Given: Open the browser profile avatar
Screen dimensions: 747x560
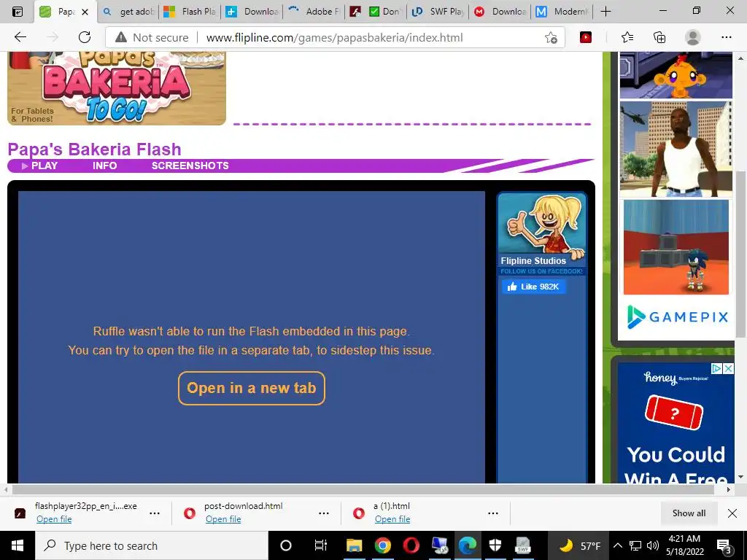Looking at the screenshot, I should pos(692,37).
